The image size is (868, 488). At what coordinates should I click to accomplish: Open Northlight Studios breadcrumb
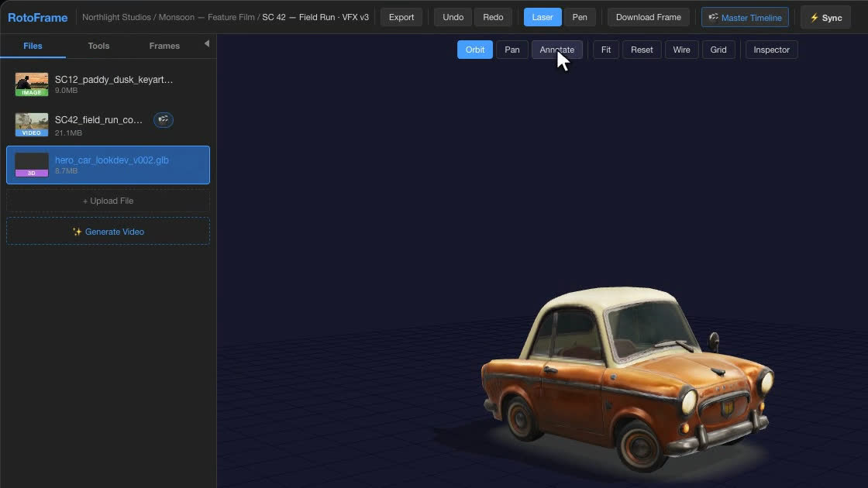pyautogui.click(x=116, y=17)
